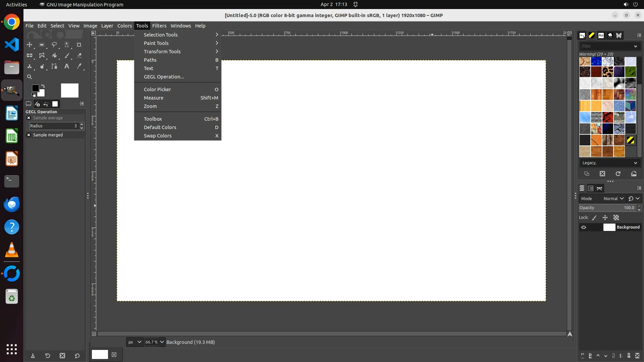Hide the Background layer eye icon

click(584, 227)
